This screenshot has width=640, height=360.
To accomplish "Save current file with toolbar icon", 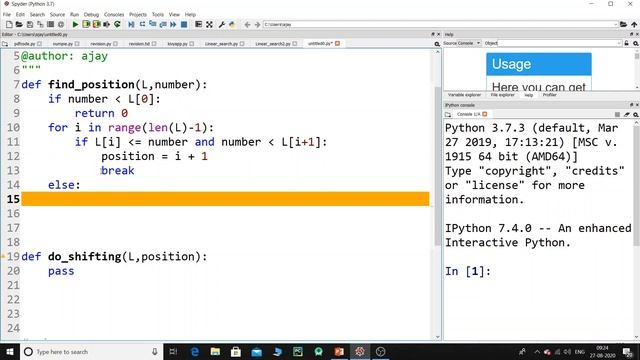I will pos(30,24).
